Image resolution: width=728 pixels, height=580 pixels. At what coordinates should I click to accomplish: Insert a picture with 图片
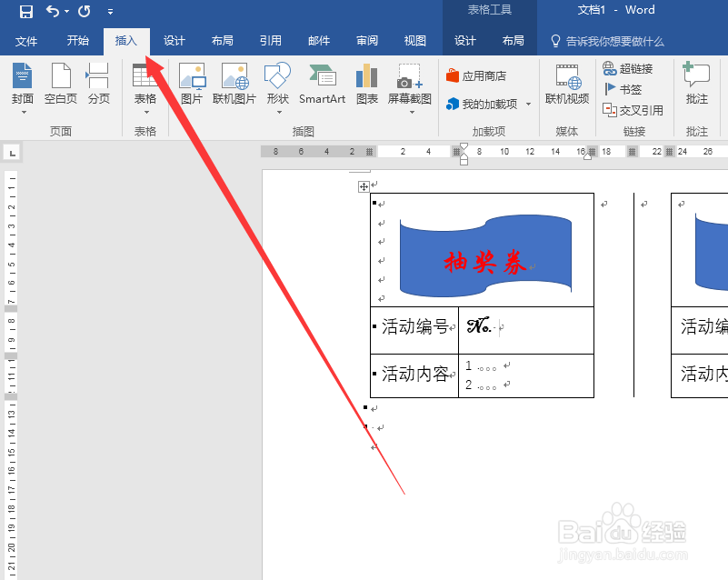192,84
